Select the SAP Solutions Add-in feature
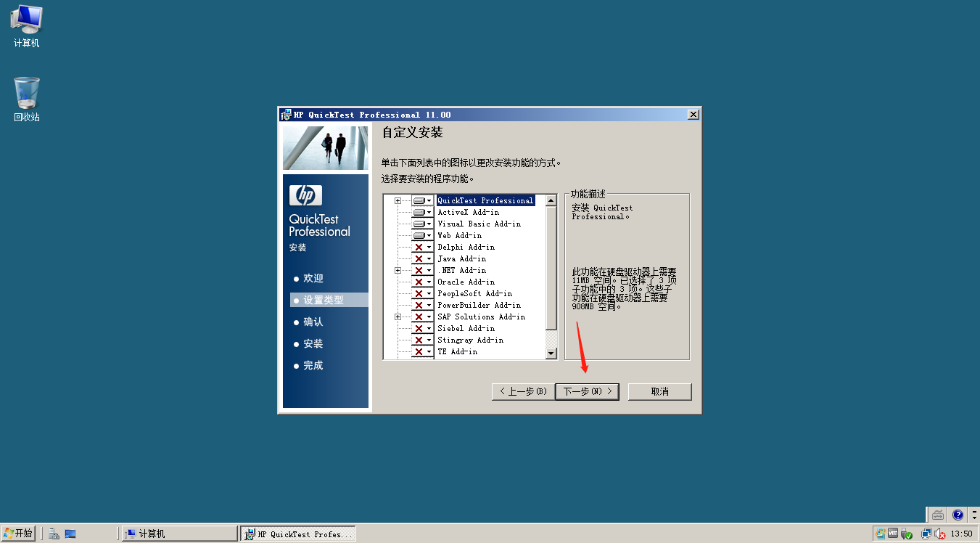The width and height of the screenshot is (980, 543). (x=481, y=317)
